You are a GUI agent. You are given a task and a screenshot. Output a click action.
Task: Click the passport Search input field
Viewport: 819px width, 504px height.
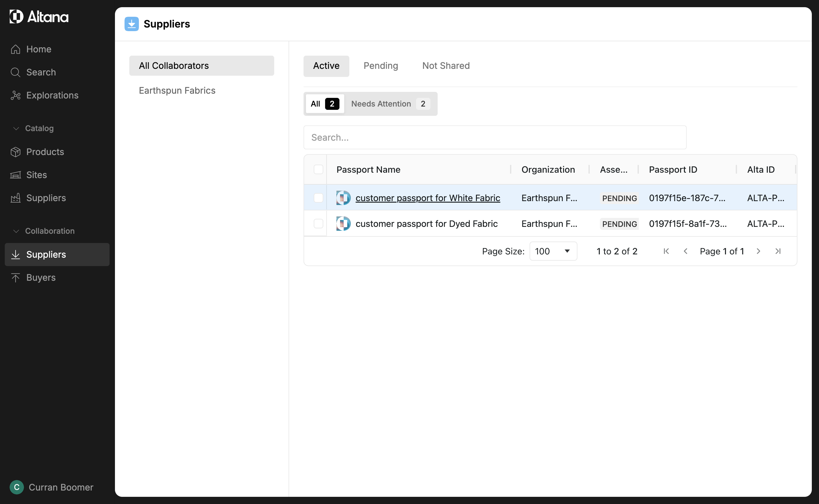coord(495,137)
